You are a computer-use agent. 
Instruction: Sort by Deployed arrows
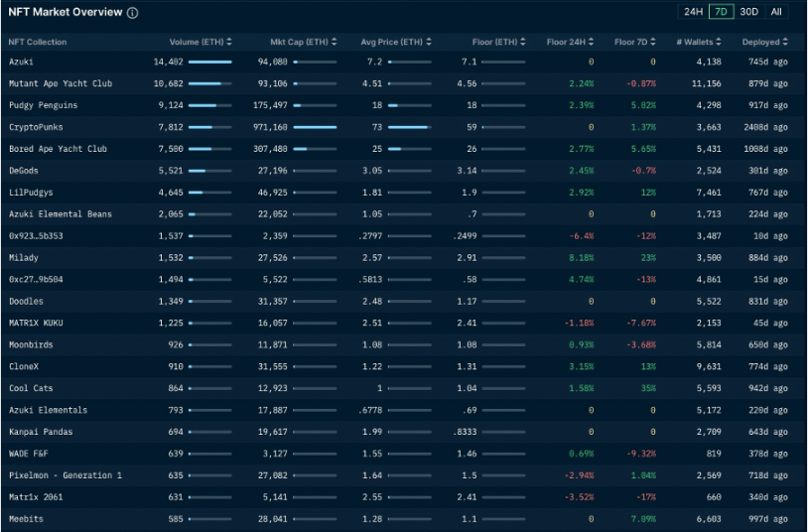(785, 42)
